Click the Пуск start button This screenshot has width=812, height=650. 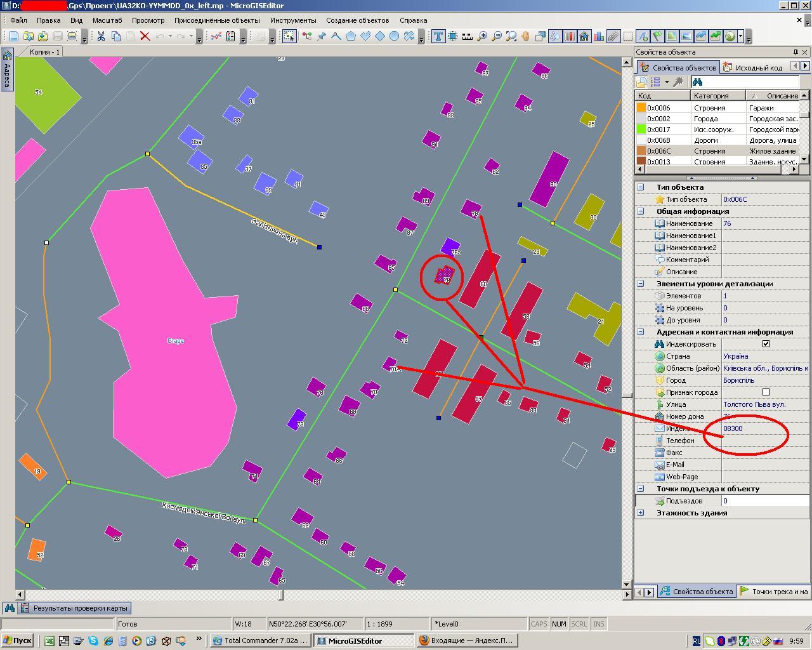coord(17,640)
